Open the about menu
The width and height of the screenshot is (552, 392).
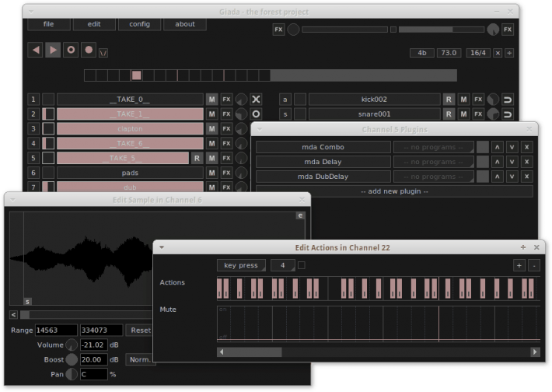point(185,24)
